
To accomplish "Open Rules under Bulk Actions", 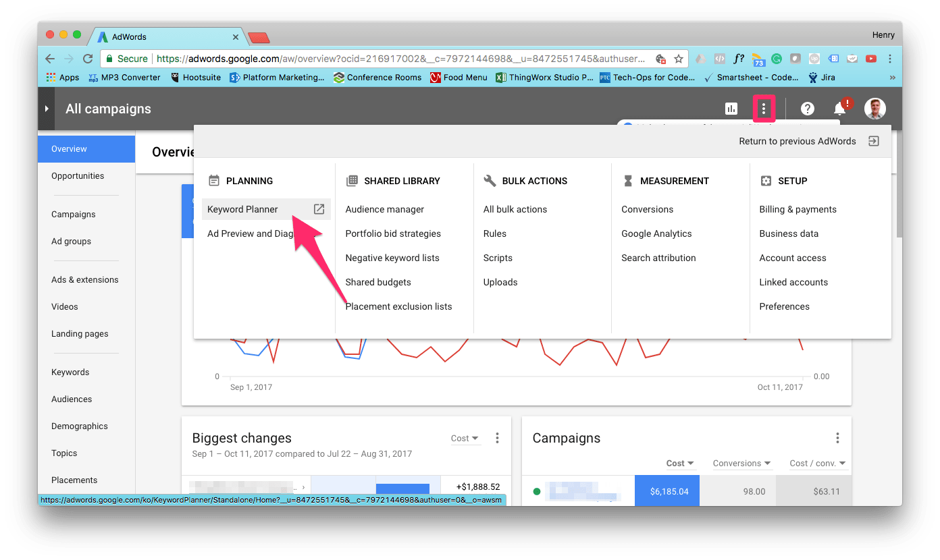I will click(x=495, y=233).
